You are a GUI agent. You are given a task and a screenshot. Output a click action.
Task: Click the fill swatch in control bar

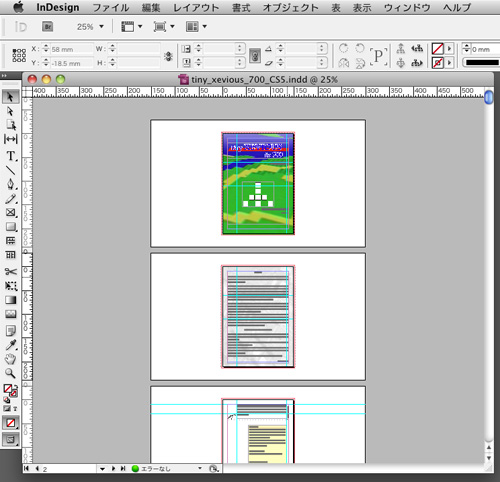[x=438, y=49]
